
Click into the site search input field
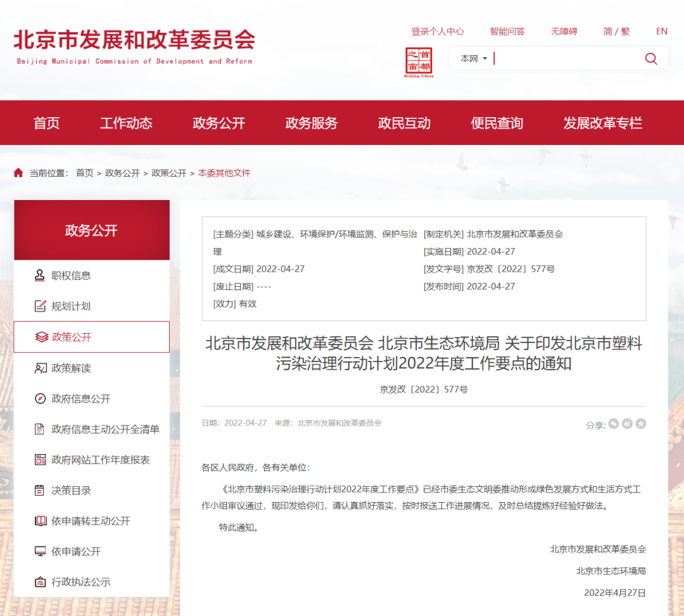click(x=564, y=59)
